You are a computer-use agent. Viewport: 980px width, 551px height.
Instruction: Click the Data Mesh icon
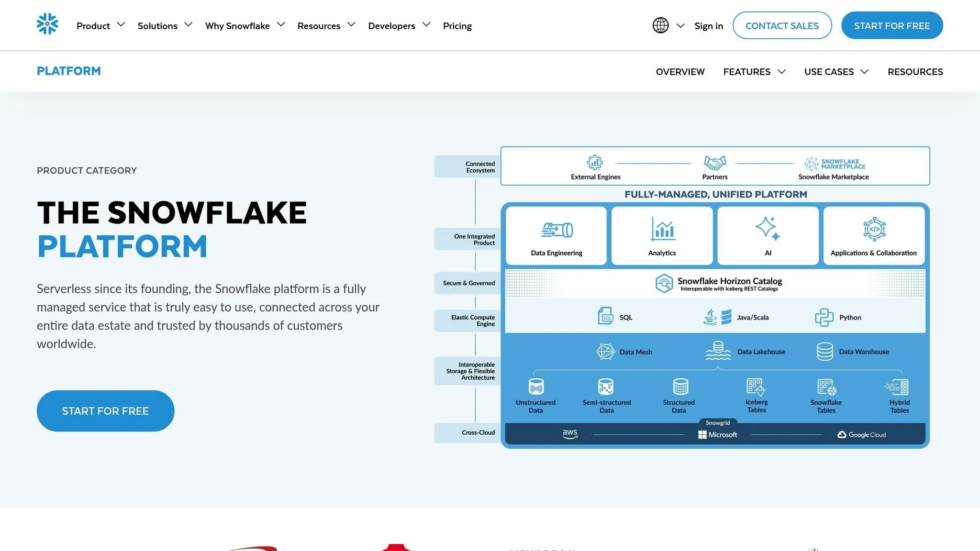pos(605,352)
